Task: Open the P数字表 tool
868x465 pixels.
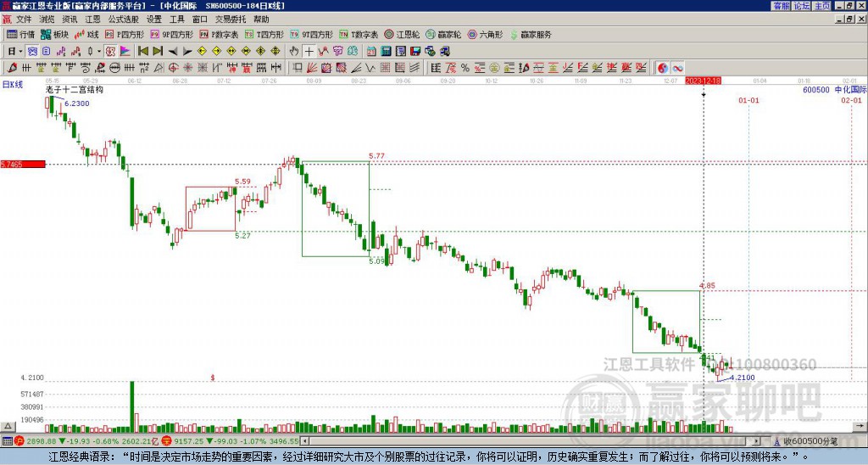Action: tap(219, 34)
